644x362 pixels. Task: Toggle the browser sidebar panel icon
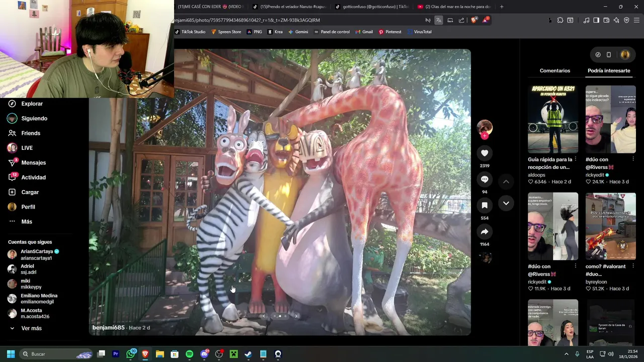click(596, 20)
